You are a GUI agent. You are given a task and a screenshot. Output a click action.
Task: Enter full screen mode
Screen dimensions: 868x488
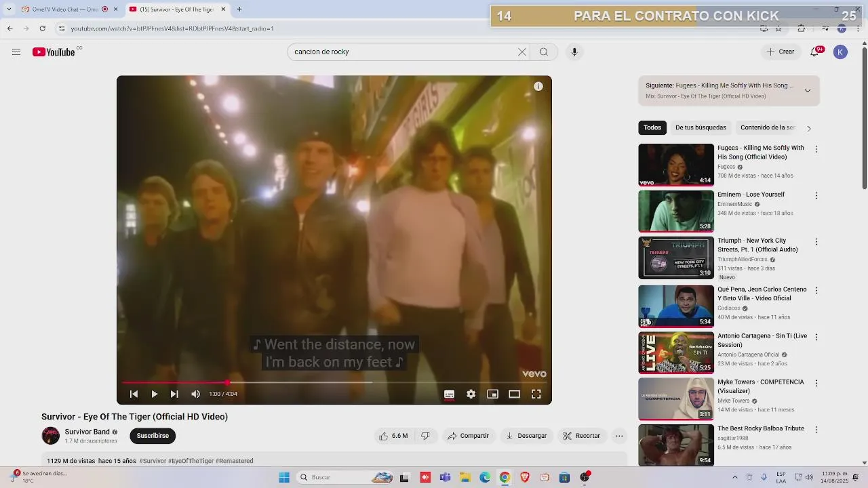[x=536, y=394]
